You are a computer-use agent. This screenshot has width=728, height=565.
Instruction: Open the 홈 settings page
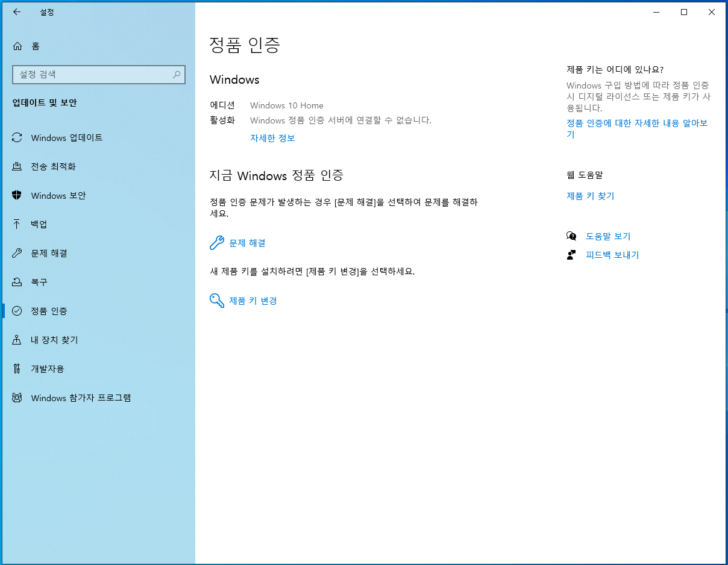coord(98,46)
